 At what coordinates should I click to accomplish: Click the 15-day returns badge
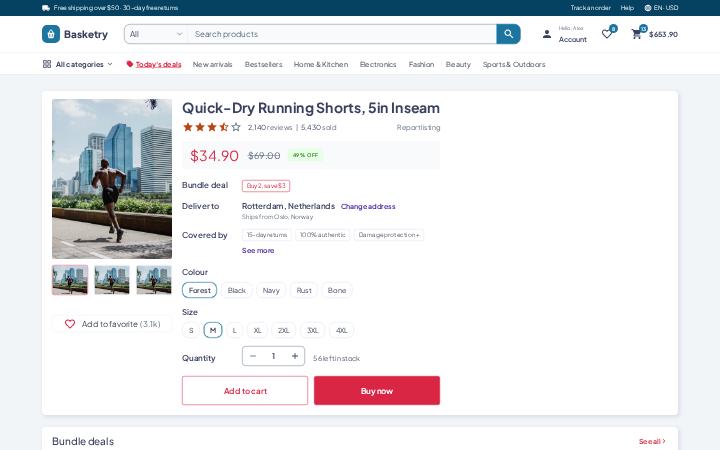pyautogui.click(x=267, y=235)
